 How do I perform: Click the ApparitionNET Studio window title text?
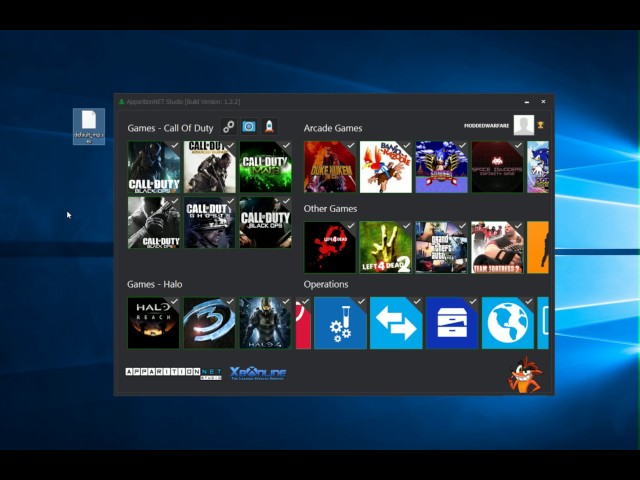pos(183,102)
